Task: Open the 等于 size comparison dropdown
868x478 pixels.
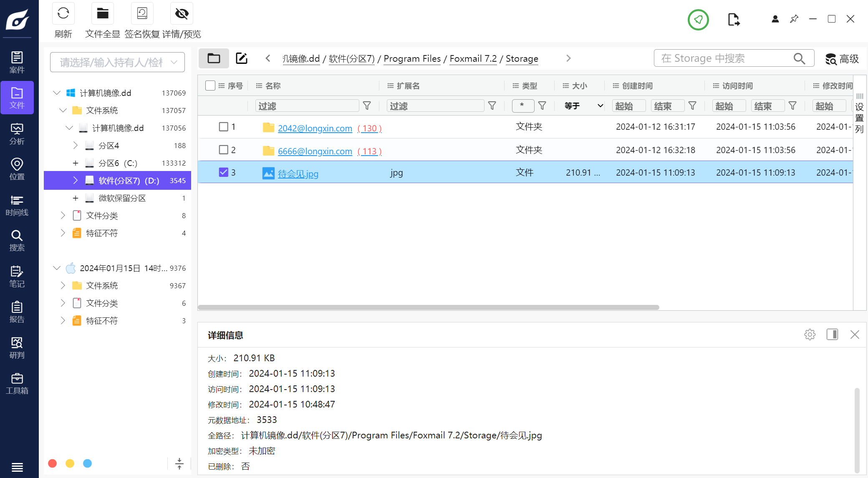Action: coord(583,106)
